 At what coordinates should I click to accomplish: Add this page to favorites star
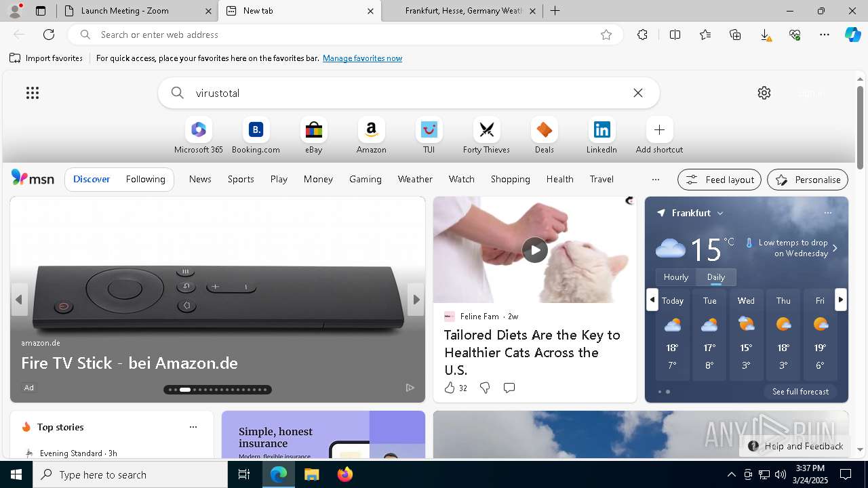tap(606, 35)
